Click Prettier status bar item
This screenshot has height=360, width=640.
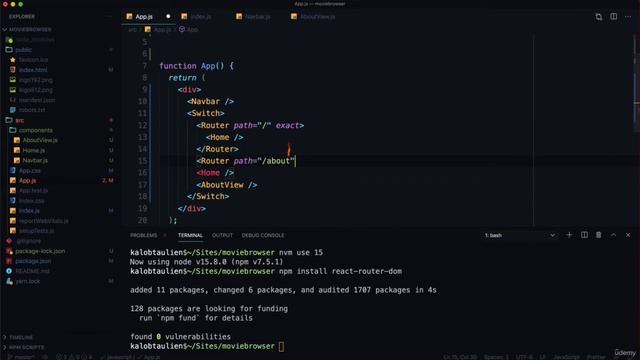pyautogui.click(x=596, y=357)
